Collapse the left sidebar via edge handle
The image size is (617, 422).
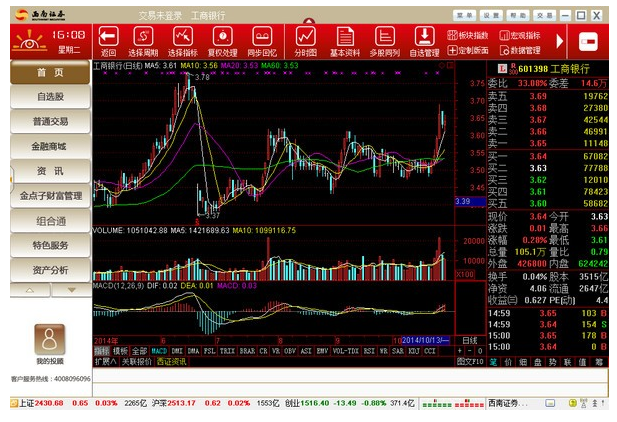pyautogui.click(x=11, y=180)
